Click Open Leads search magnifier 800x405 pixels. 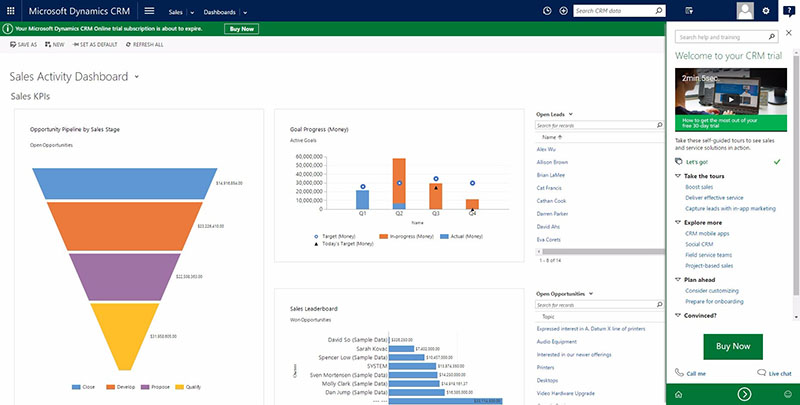click(x=659, y=125)
